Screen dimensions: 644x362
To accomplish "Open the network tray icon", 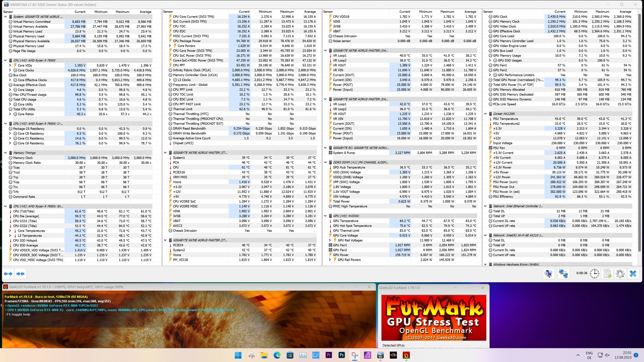I will pyautogui.click(x=600, y=355).
